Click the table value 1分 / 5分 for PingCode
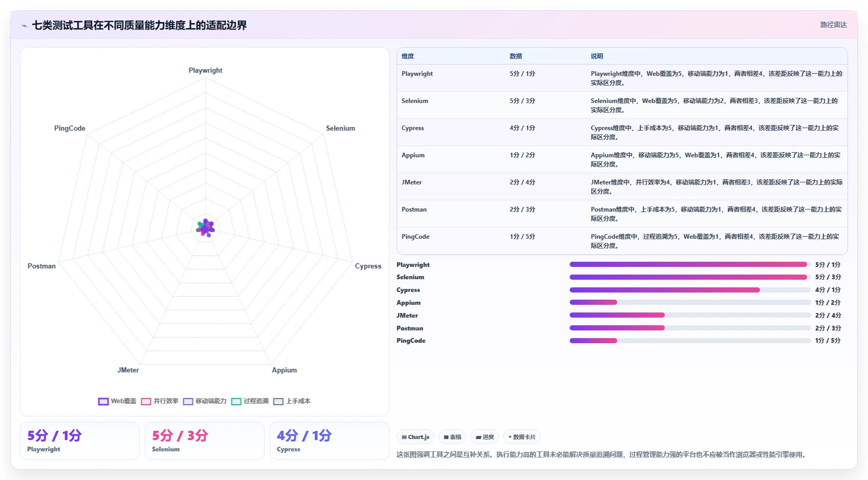 pos(522,237)
